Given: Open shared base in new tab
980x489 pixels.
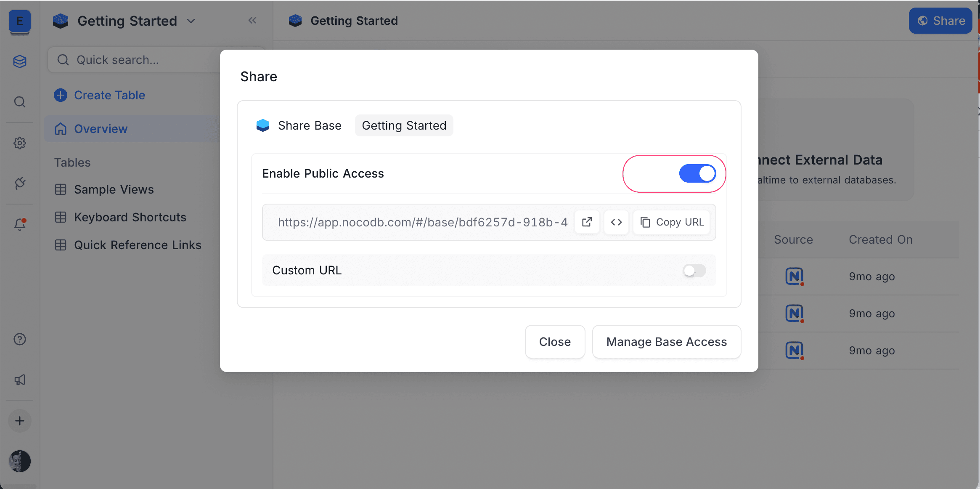Looking at the screenshot, I should [x=587, y=222].
